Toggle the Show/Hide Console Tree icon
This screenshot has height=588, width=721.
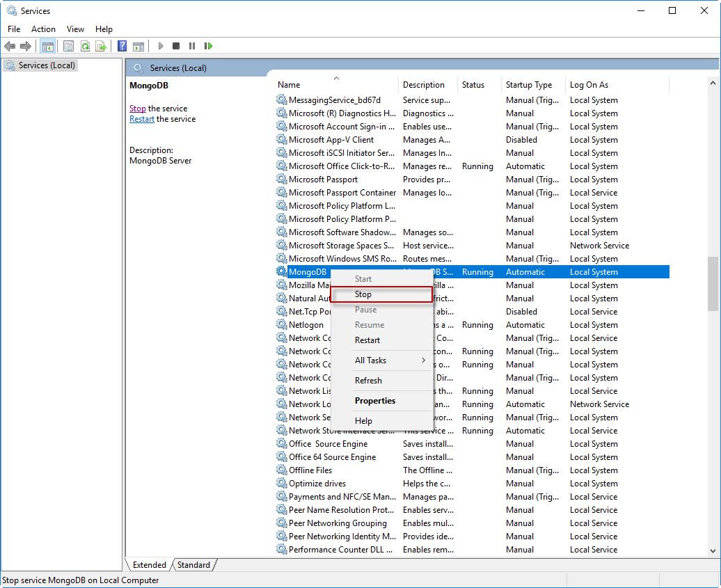(47, 46)
